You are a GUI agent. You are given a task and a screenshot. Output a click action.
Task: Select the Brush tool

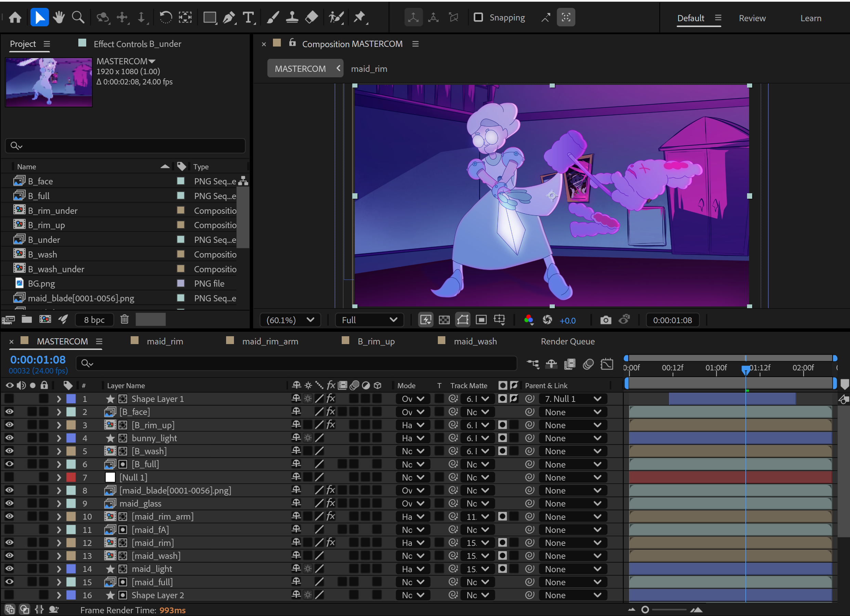click(x=273, y=17)
